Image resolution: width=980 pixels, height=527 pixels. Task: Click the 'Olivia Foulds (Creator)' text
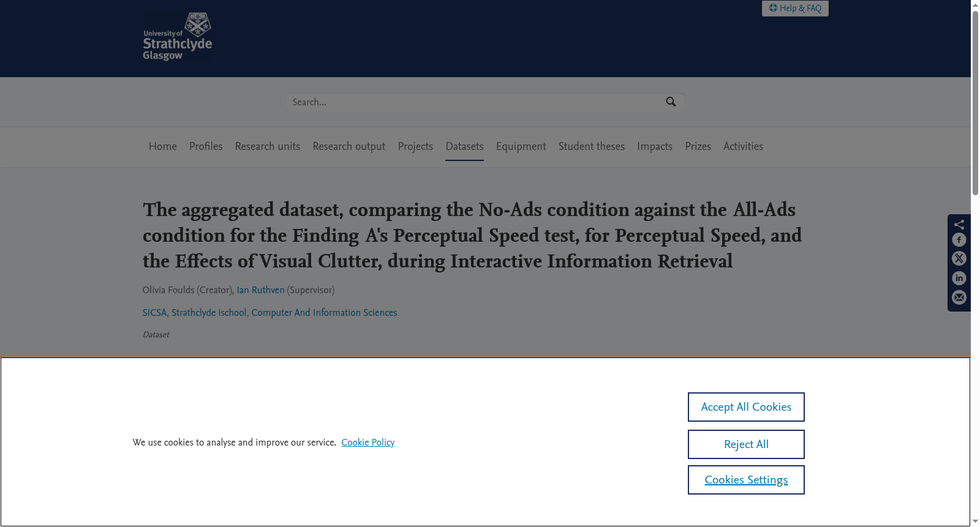pos(187,290)
